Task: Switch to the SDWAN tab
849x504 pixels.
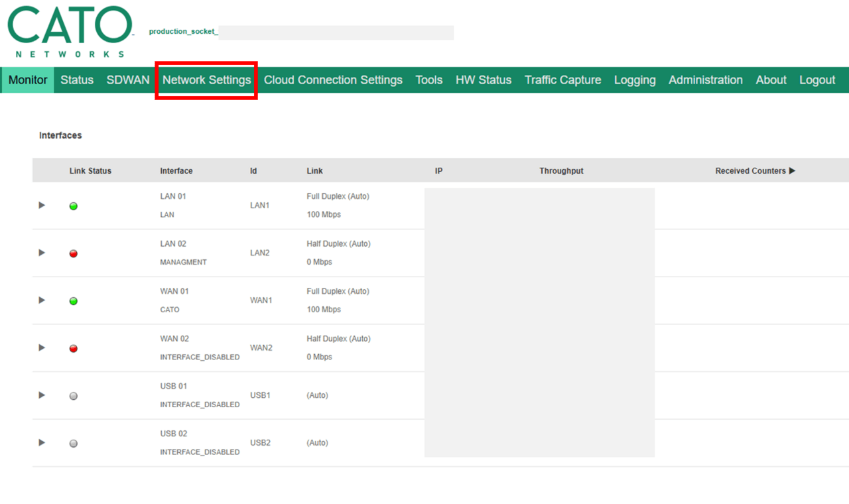Action: [128, 80]
